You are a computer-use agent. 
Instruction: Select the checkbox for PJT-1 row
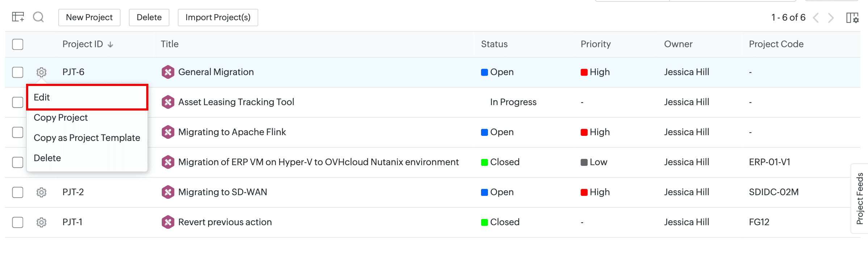click(x=18, y=222)
